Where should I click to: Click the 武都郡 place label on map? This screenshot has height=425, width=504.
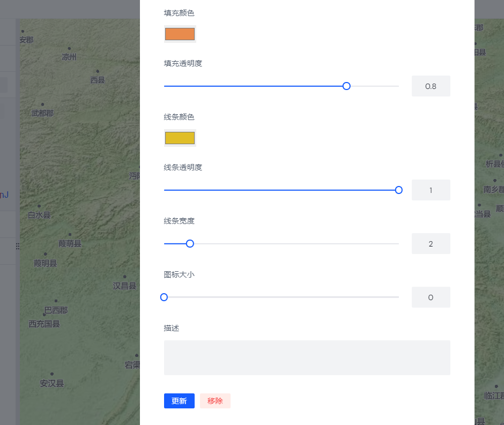[x=42, y=113]
